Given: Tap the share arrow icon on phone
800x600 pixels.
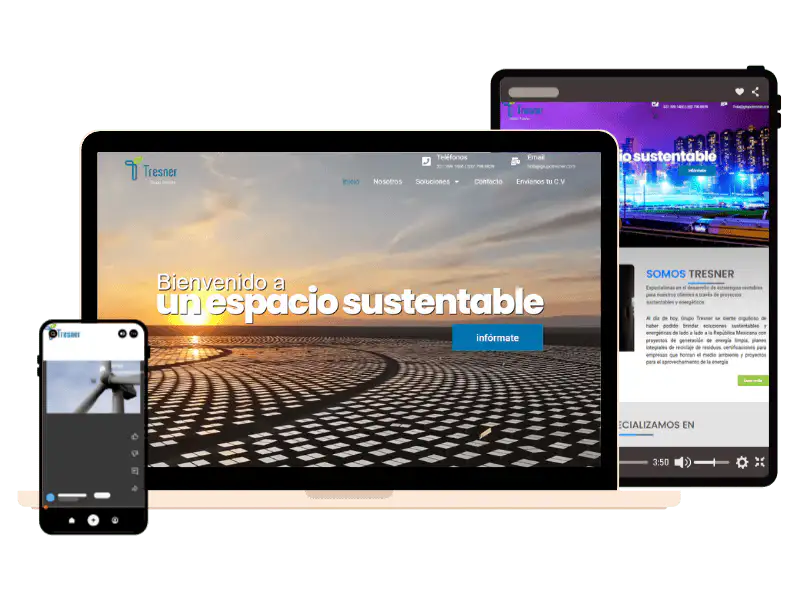Looking at the screenshot, I should click(135, 488).
